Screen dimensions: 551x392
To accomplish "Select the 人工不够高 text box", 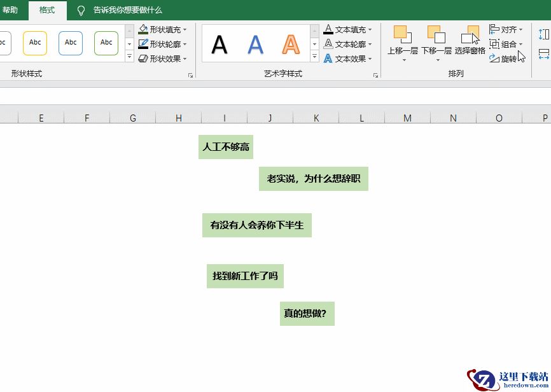I will click(226, 147).
